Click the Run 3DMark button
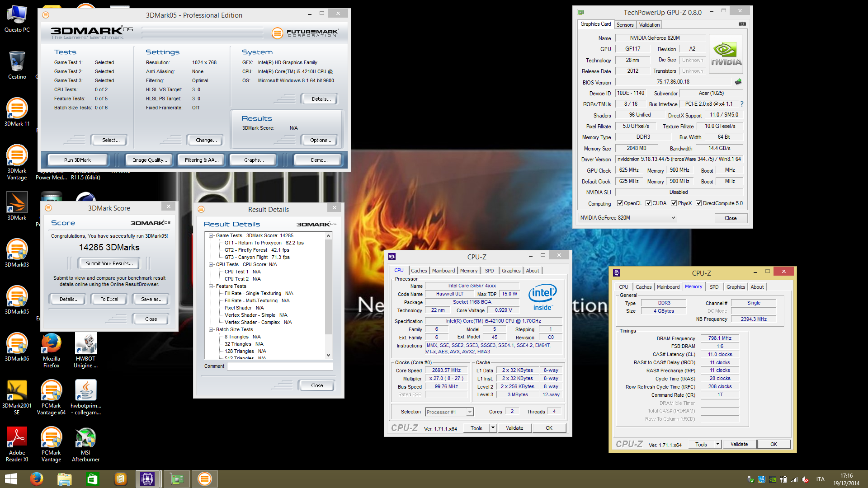Screen dimensions: 868x488 [x=77, y=160]
